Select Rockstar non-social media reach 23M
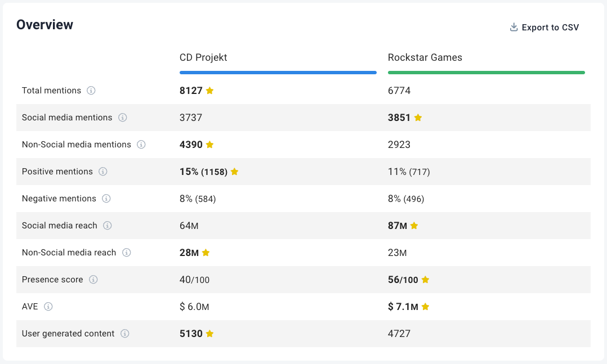 (397, 253)
